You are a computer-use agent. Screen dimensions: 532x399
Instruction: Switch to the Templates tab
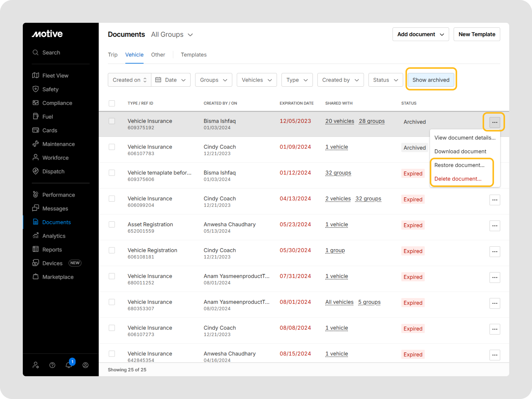[194, 55]
